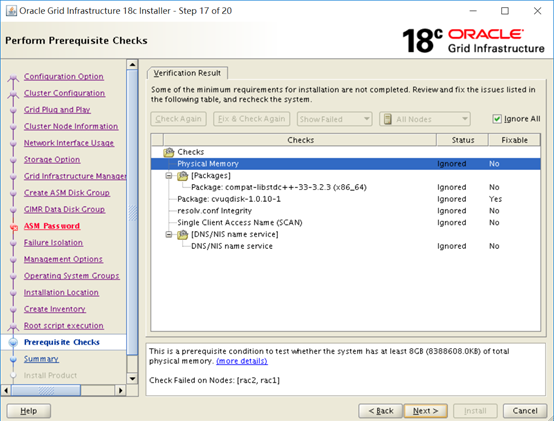554x421 pixels.
Task: Go to GIMR Data Disk Group step
Action: point(64,209)
